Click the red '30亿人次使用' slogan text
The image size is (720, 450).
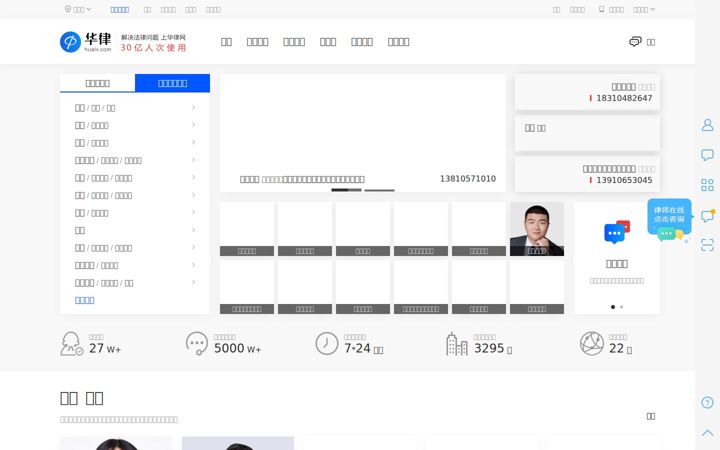point(153,48)
